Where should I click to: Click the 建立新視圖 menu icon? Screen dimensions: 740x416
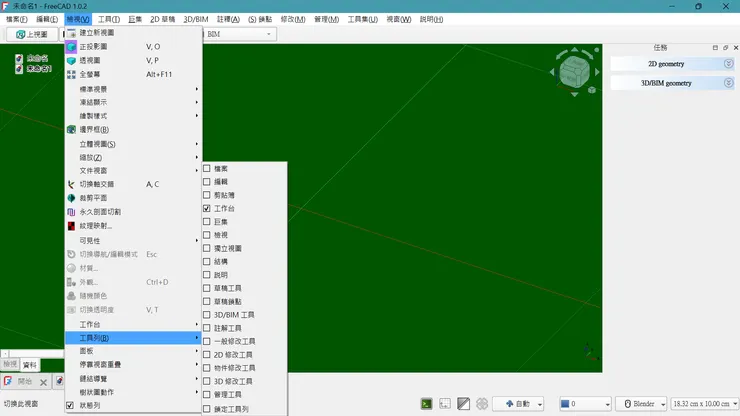(71, 33)
